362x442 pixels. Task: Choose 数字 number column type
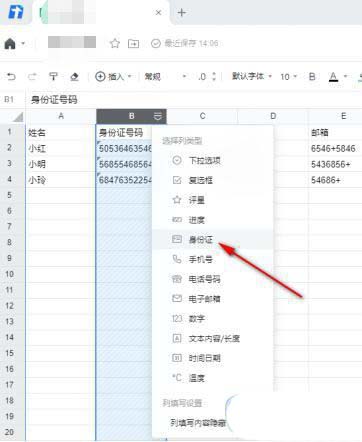(x=212, y=319)
